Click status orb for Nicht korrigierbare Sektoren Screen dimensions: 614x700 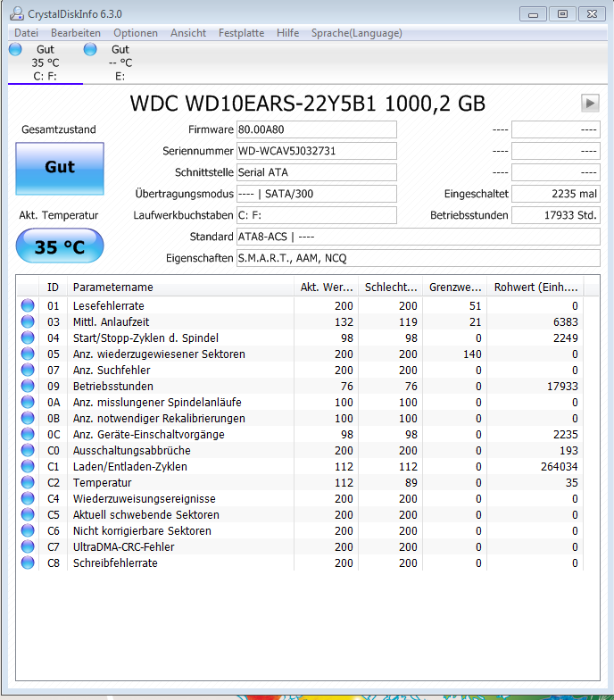tap(28, 530)
